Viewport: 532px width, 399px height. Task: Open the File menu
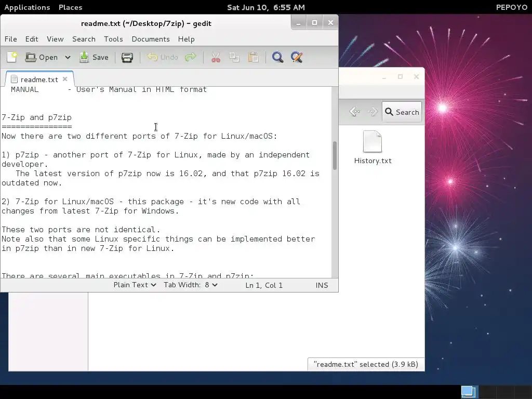[11, 39]
